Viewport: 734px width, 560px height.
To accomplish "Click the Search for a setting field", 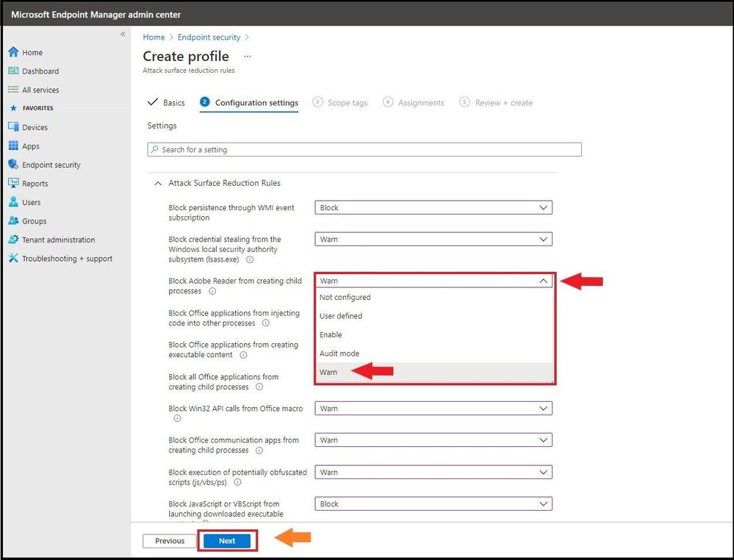I will tap(364, 149).
